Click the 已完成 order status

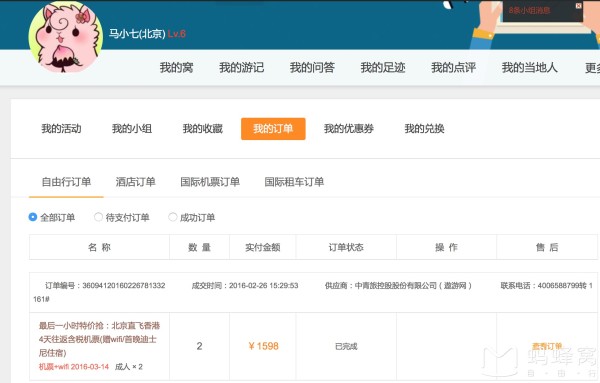click(x=346, y=346)
